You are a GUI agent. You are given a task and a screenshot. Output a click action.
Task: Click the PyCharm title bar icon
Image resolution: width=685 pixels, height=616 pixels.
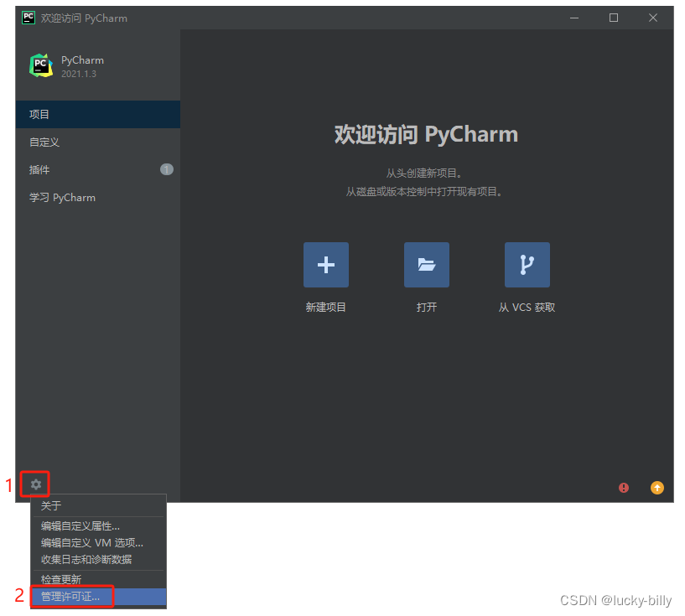29,18
